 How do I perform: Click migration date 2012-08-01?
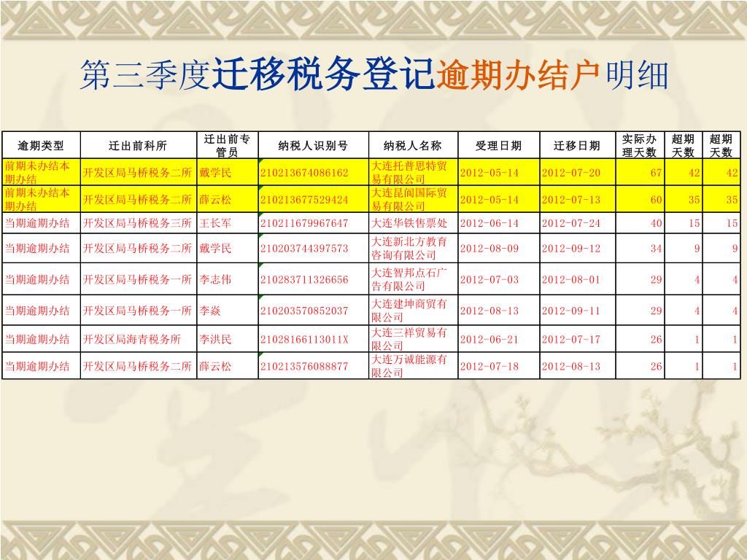tap(571, 279)
